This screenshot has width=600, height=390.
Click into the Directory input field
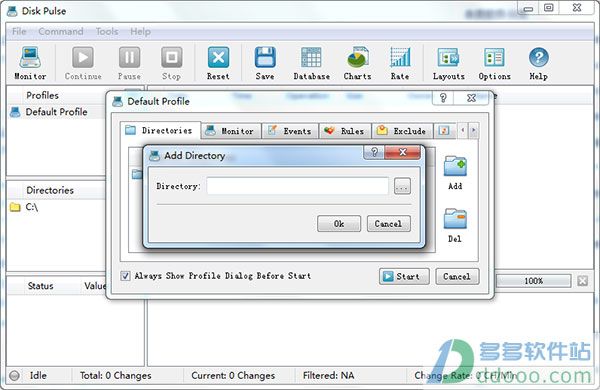pyautogui.click(x=298, y=186)
